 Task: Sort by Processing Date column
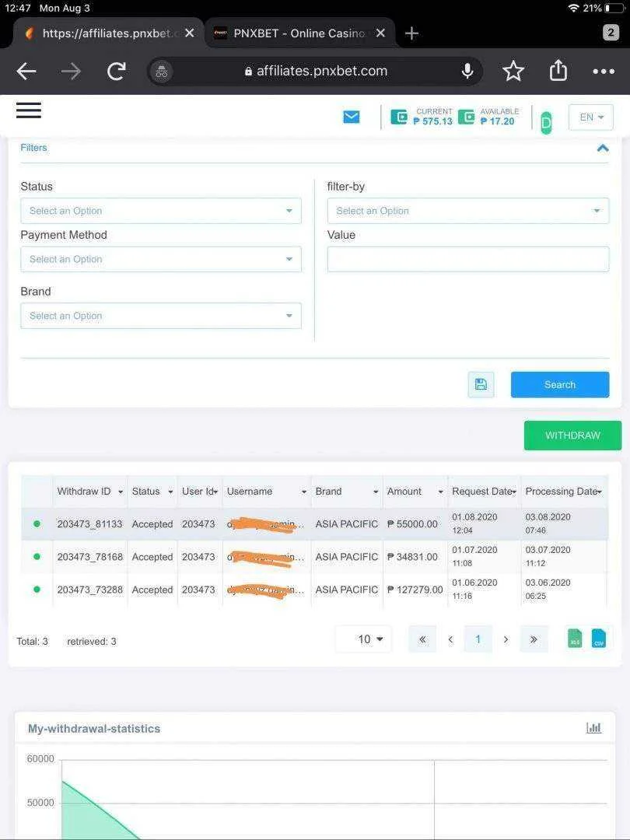(x=564, y=492)
